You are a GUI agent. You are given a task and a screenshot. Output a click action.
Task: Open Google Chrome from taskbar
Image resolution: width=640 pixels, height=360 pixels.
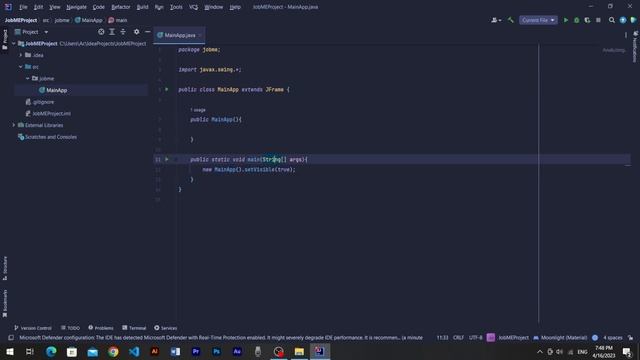click(113, 351)
